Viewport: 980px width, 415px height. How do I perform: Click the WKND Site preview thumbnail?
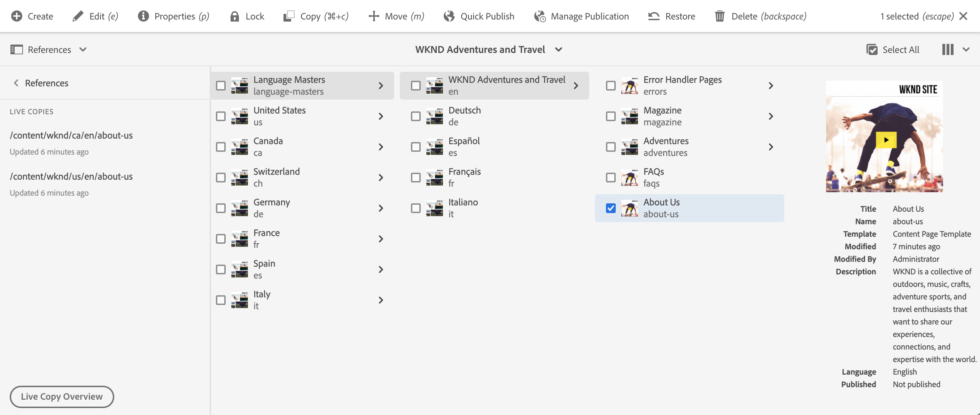(x=884, y=136)
